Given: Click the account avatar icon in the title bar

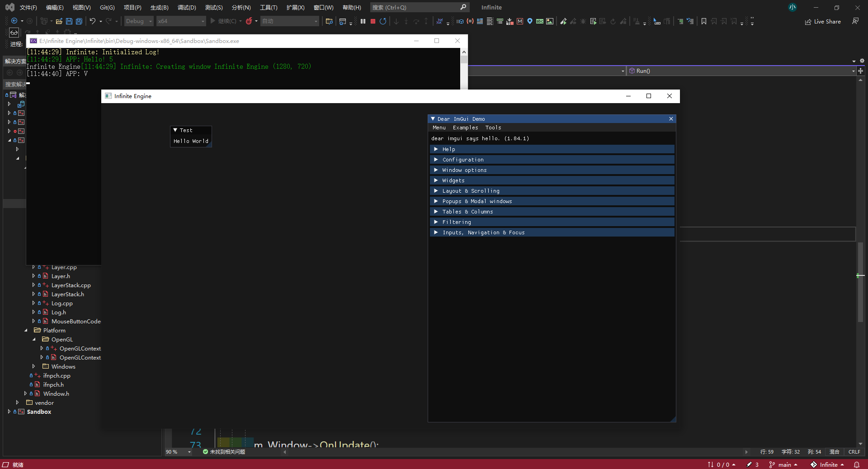Looking at the screenshot, I should 793,7.
